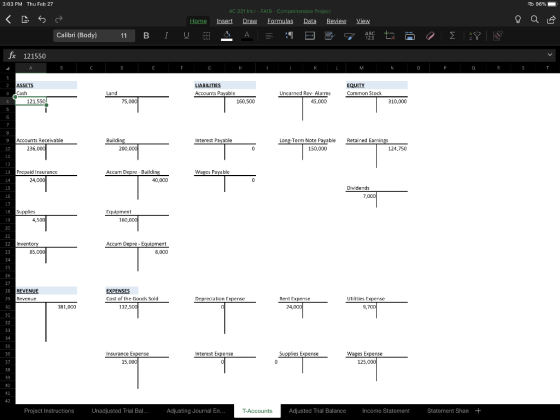Open the search magnifier icon
The height and width of the screenshot is (420, 560).
coord(535,19)
